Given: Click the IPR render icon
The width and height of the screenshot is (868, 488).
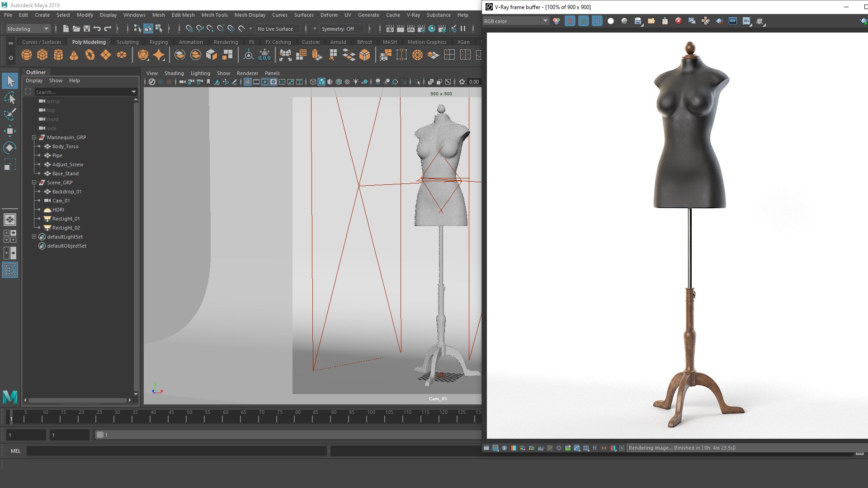Looking at the screenshot, I should pyautogui.click(x=410, y=28).
